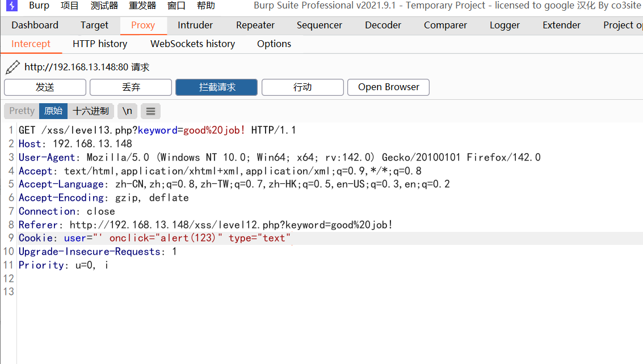Open the 项目 menu

pos(69,6)
